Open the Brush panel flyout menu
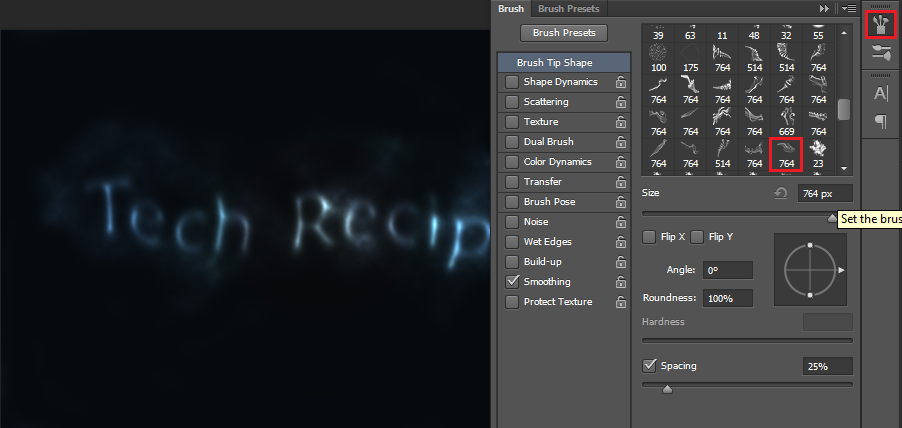 (849, 9)
